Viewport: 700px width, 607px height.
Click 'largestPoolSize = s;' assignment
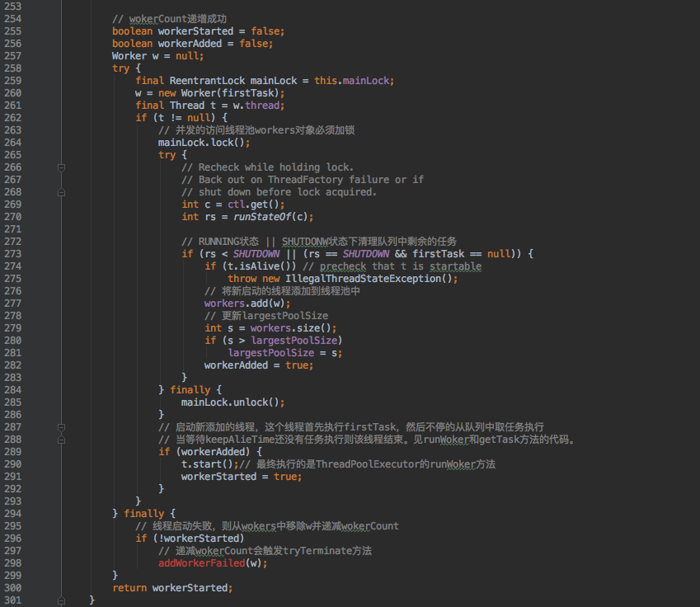coord(284,353)
